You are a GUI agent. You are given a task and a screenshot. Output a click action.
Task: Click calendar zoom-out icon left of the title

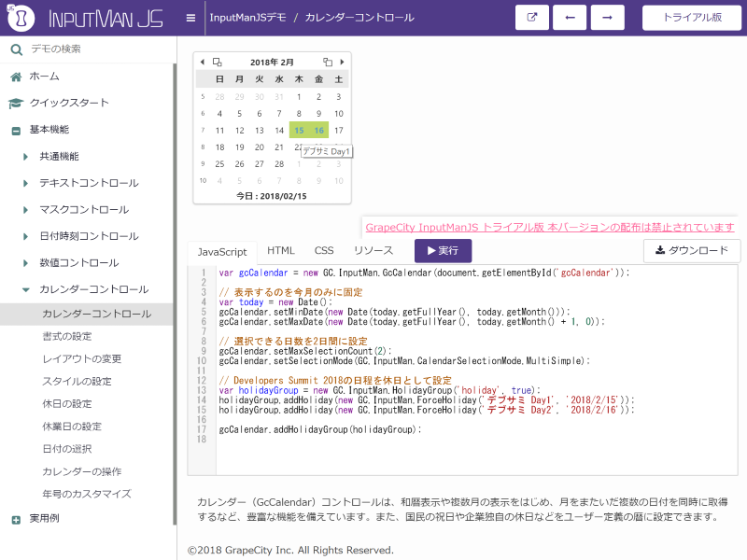[x=218, y=62]
